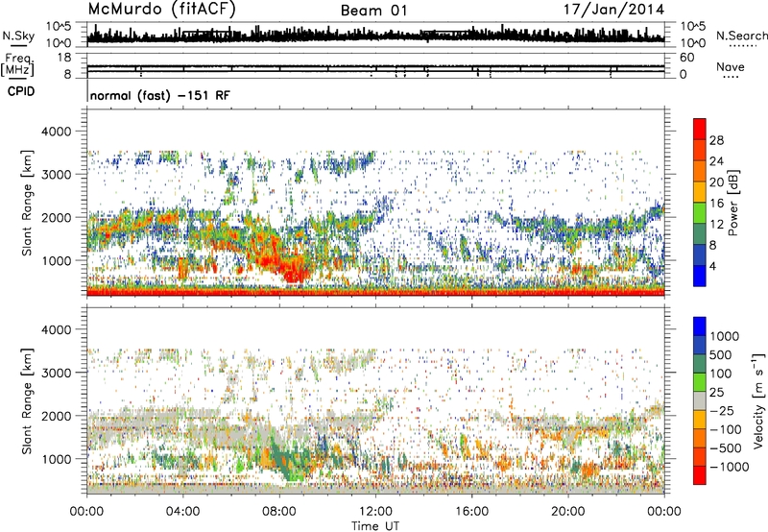Pick the light green segment of the power colorbar

coord(700,212)
